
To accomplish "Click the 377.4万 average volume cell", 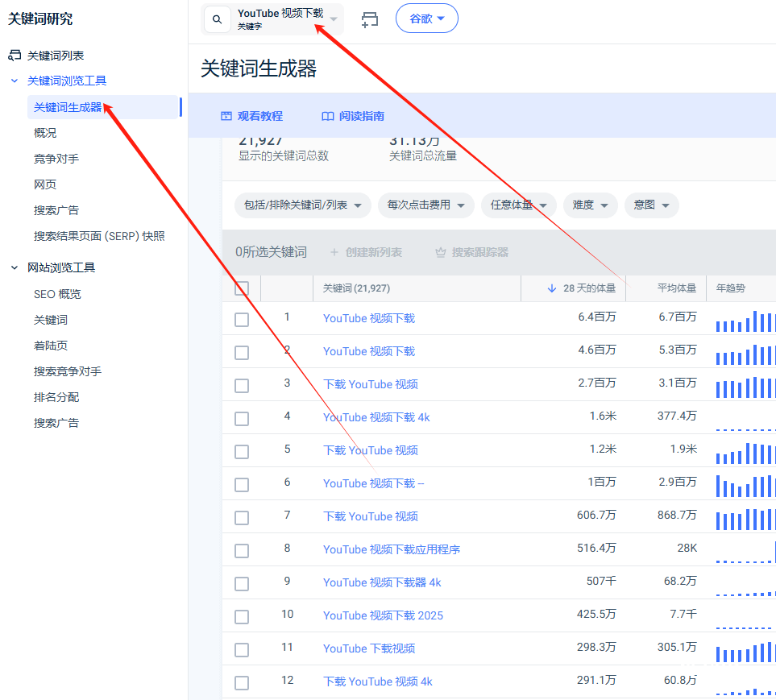I will (677, 416).
